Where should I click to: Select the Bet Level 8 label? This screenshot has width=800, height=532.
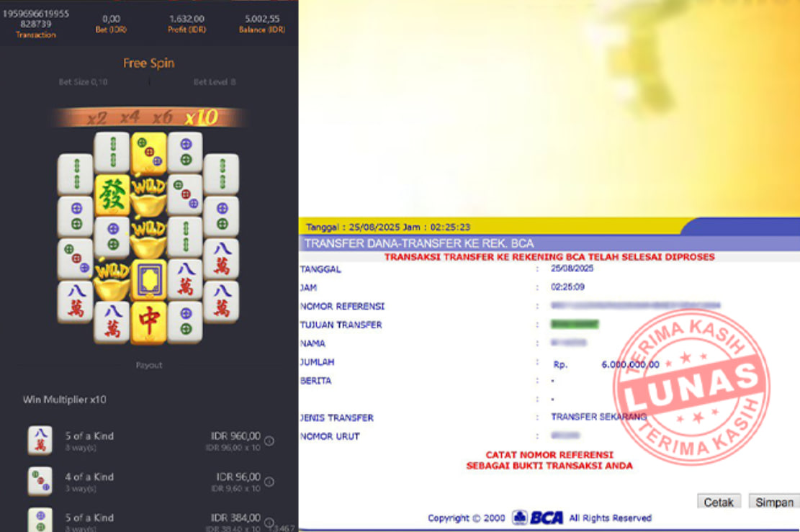pos(215,81)
